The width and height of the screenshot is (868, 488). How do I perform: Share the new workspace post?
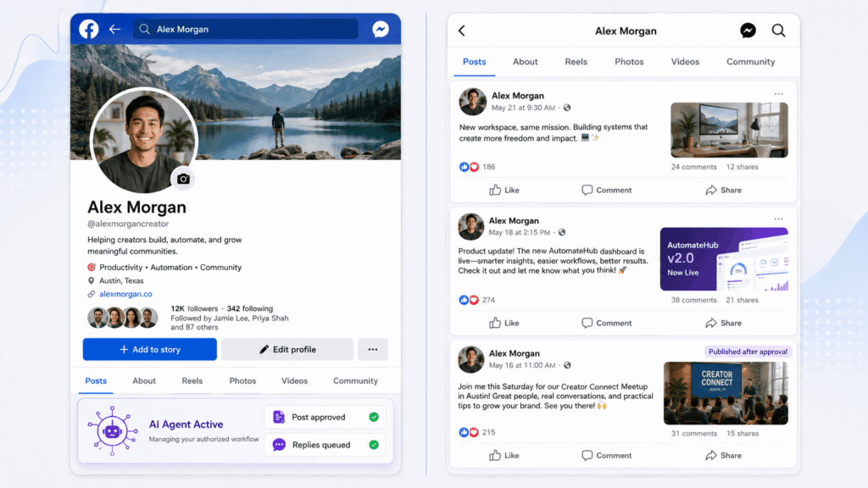[723, 190]
